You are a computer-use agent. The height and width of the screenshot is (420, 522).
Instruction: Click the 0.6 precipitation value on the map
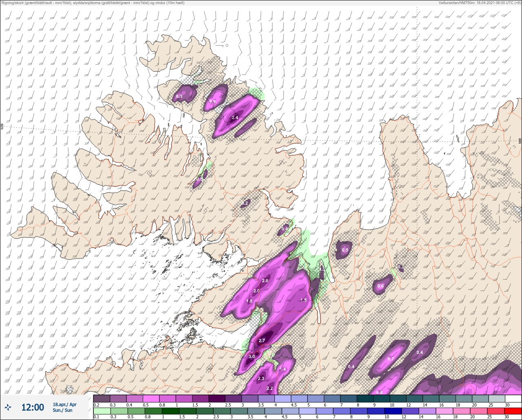380,286
